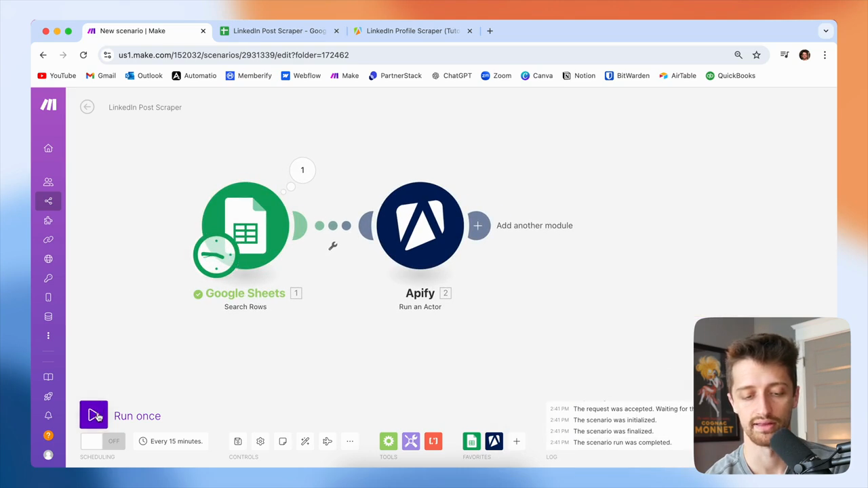Open the rocket What's new icon
This screenshot has width=868, height=488.
point(48,396)
